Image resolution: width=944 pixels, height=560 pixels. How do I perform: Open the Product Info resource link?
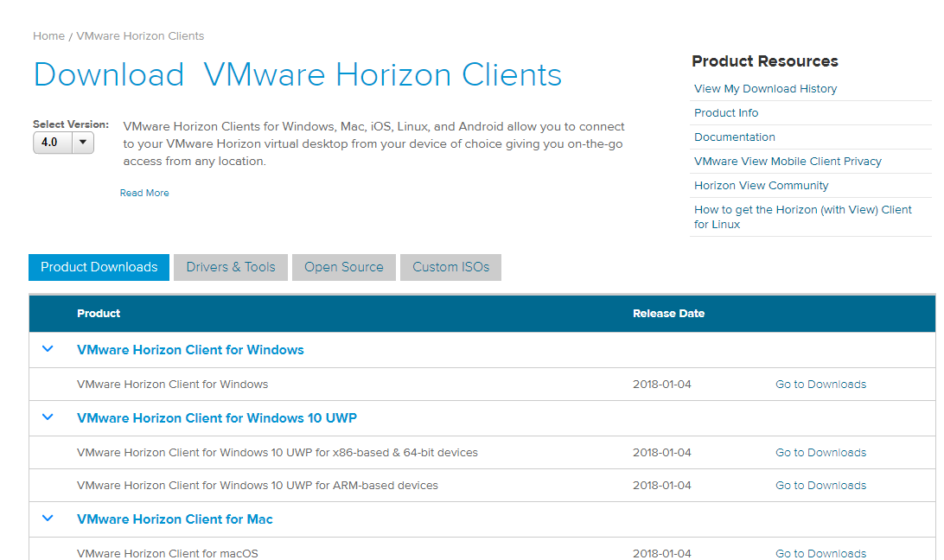[x=726, y=112]
